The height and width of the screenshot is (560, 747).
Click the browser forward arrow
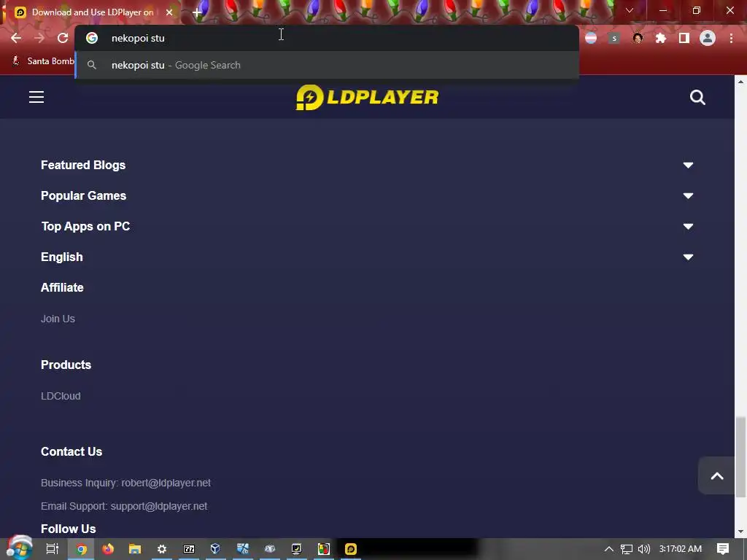39,38
